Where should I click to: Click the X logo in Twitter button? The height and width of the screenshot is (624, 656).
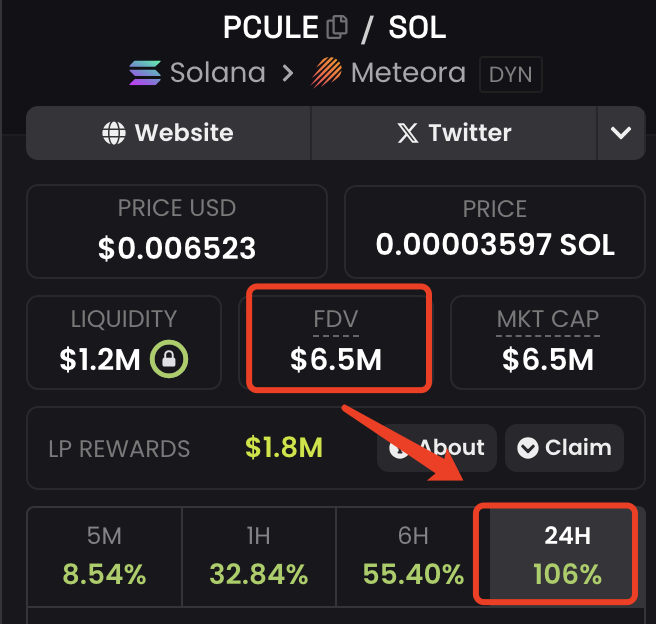(x=408, y=133)
